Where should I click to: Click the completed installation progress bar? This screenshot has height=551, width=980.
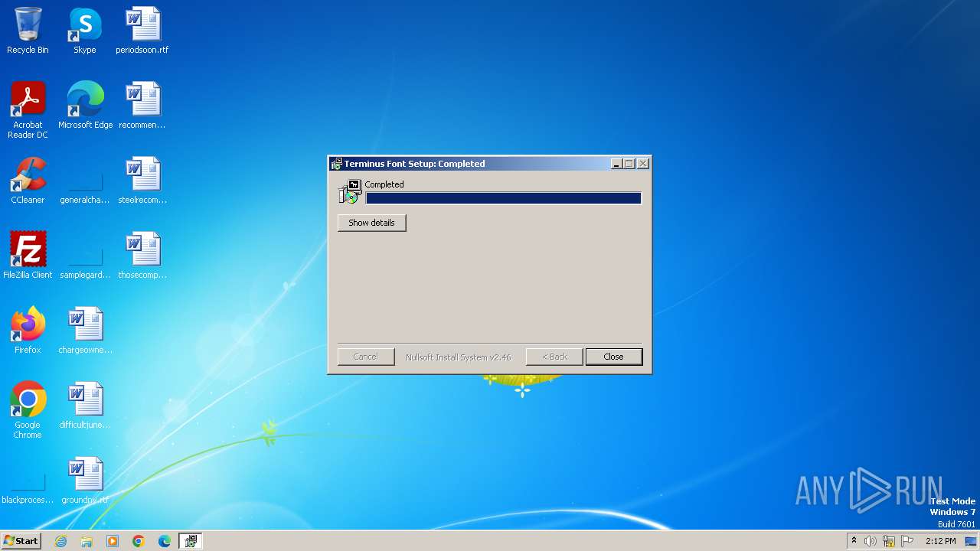tap(503, 198)
